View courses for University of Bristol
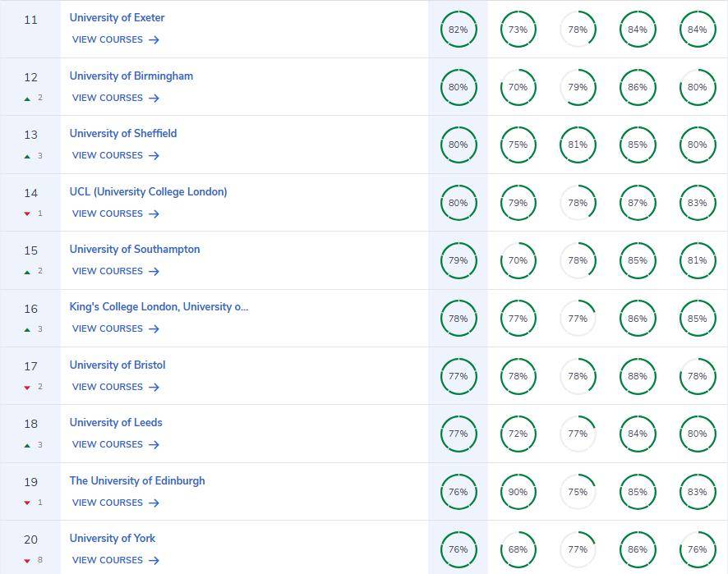 click(x=116, y=387)
